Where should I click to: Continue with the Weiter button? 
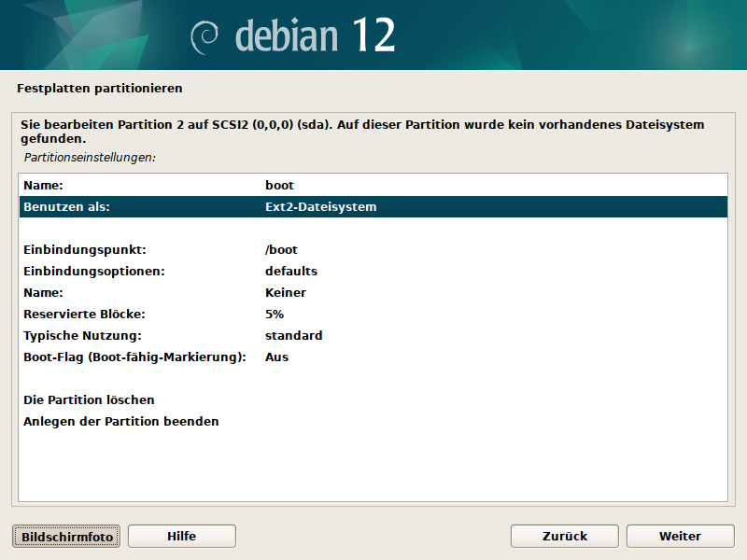pyautogui.click(x=680, y=536)
